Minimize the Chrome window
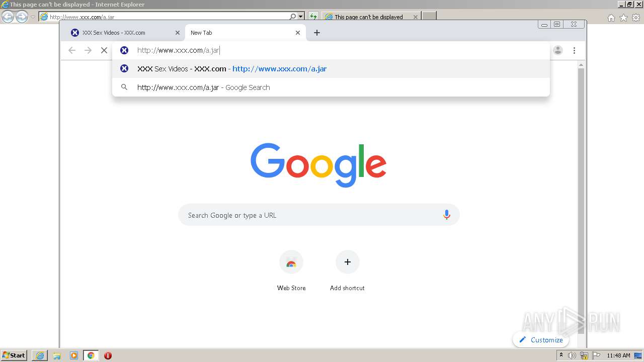 coord(544,24)
